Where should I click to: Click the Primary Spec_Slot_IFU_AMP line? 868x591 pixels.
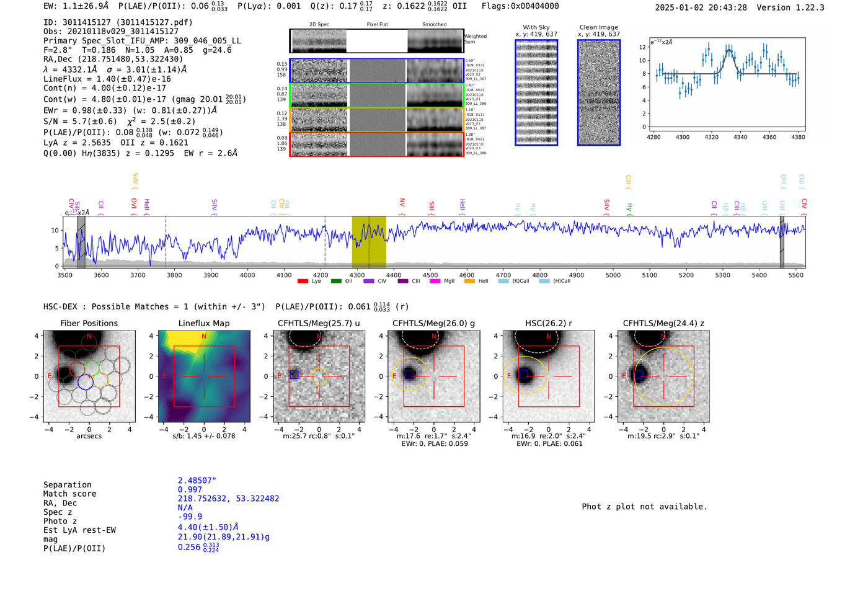[142, 41]
